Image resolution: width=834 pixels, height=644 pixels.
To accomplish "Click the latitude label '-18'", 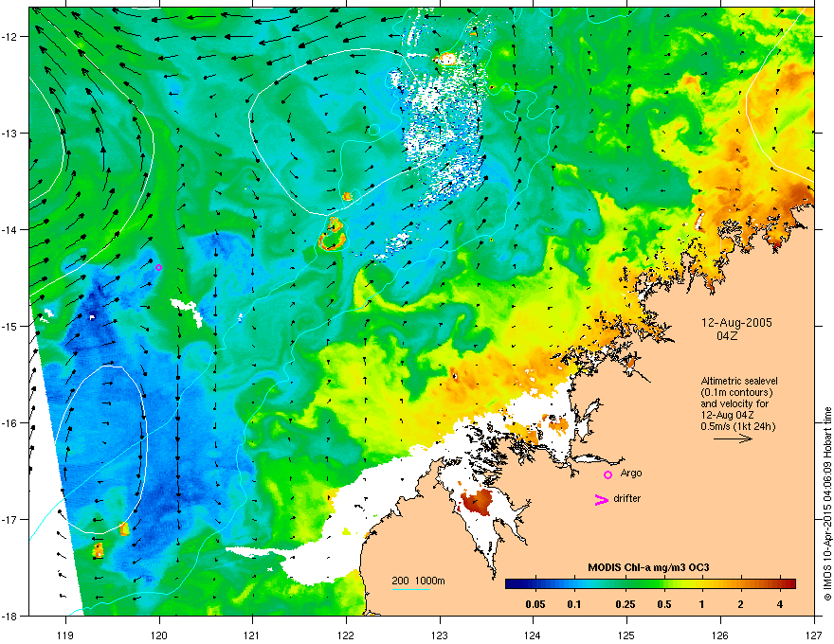I will 9,616.
